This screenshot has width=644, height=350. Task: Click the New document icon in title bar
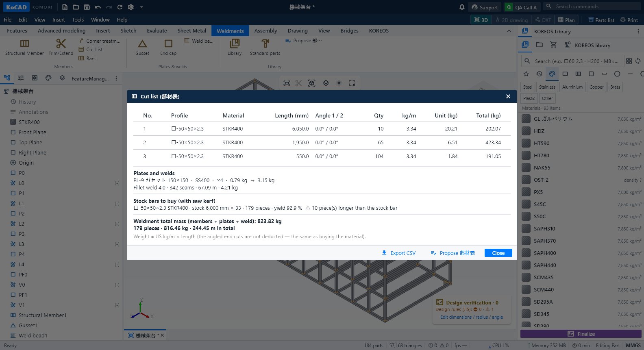(x=65, y=7)
